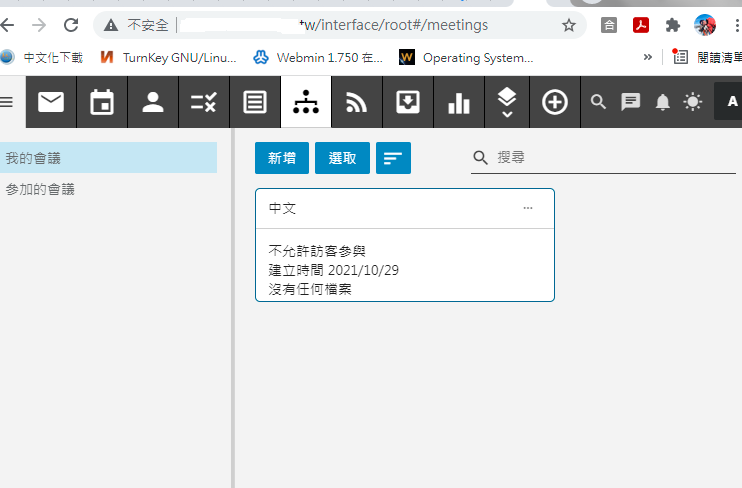Click the 選取 button
This screenshot has height=488, width=742.
tap(342, 158)
